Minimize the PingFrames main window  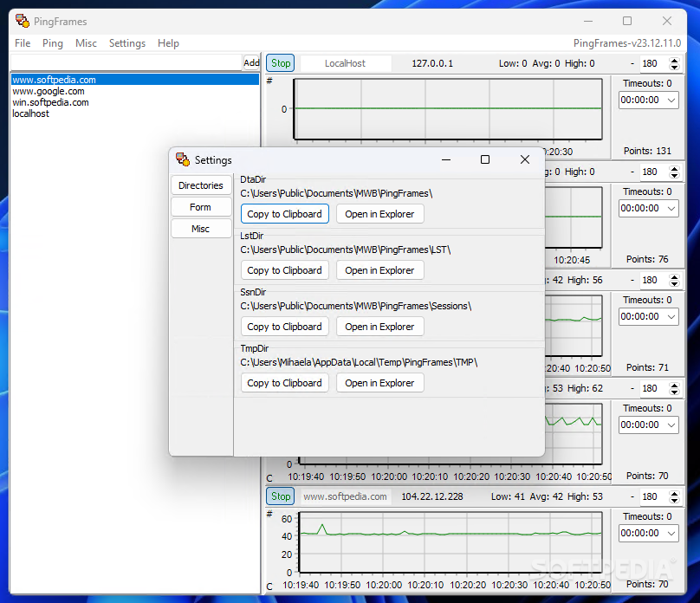(x=588, y=21)
